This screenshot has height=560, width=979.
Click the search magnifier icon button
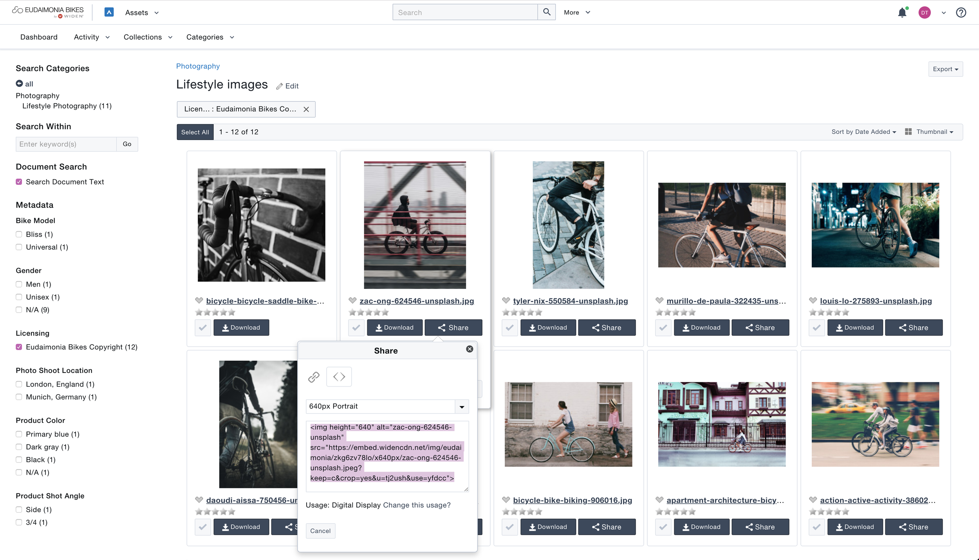pos(547,12)
